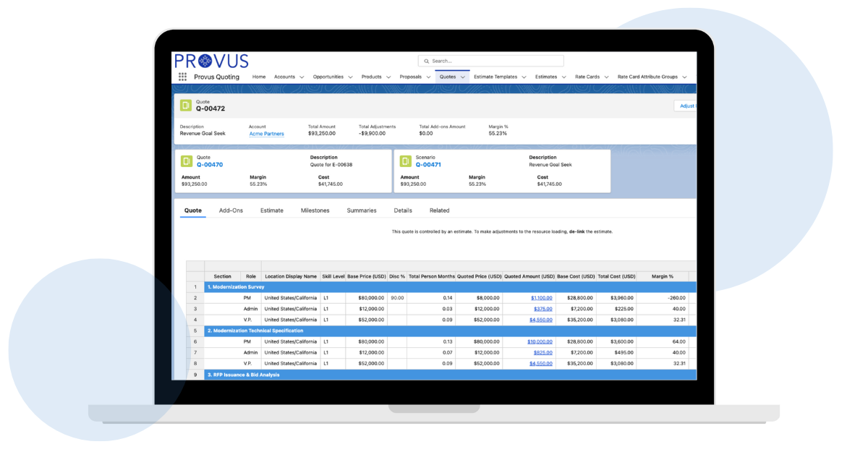Click the search magnifier icon

pyautogui.click(x=427, y=61)
